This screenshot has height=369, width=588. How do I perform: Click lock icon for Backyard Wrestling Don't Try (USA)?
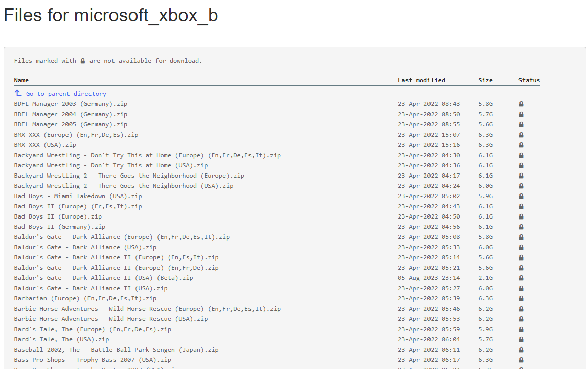pos(521,165)
